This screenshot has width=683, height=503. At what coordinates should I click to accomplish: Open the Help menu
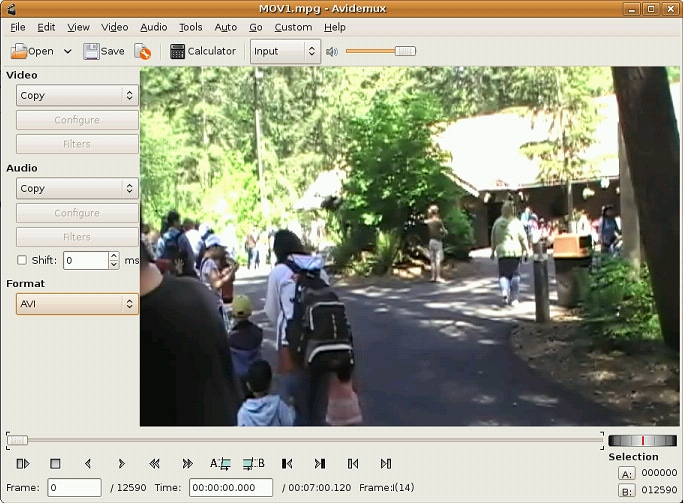(x=335, y=27)
